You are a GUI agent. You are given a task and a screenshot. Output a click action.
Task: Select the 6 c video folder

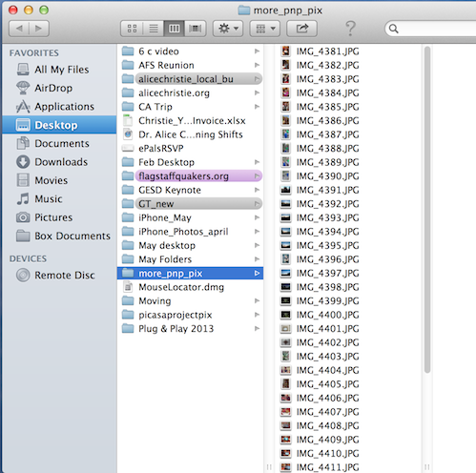190,51
